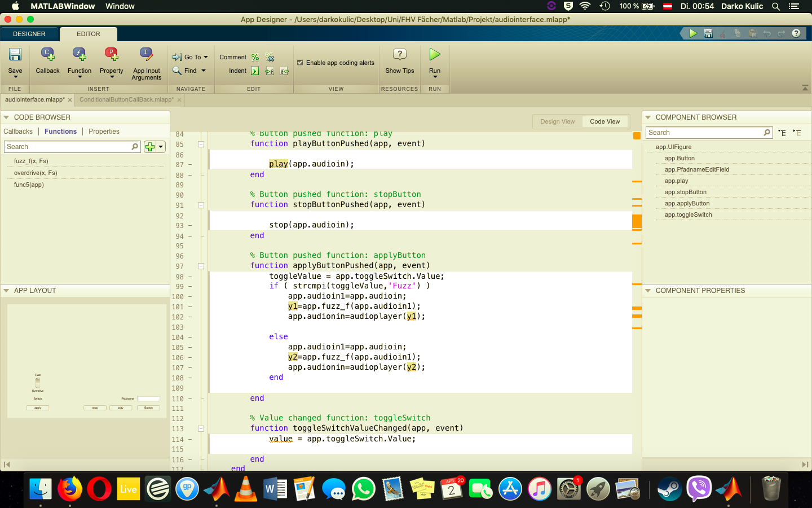Select fuzz_f(x, Fs) in the functions list
The image size is (812, 508).
point(31,161)
